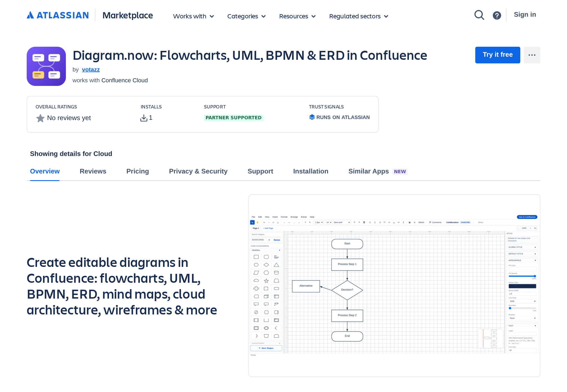Click the NEW badge beside Similar Apps

click(400, 172)
